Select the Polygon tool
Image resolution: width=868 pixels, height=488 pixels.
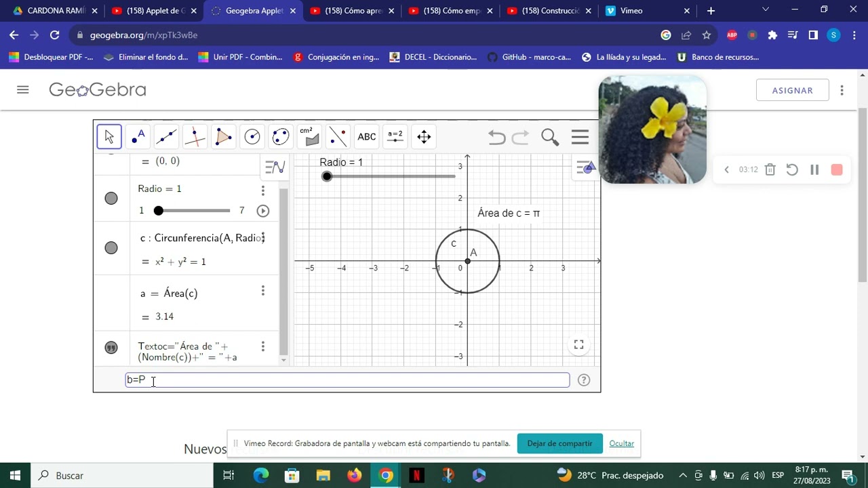click(x=224, y=137)
